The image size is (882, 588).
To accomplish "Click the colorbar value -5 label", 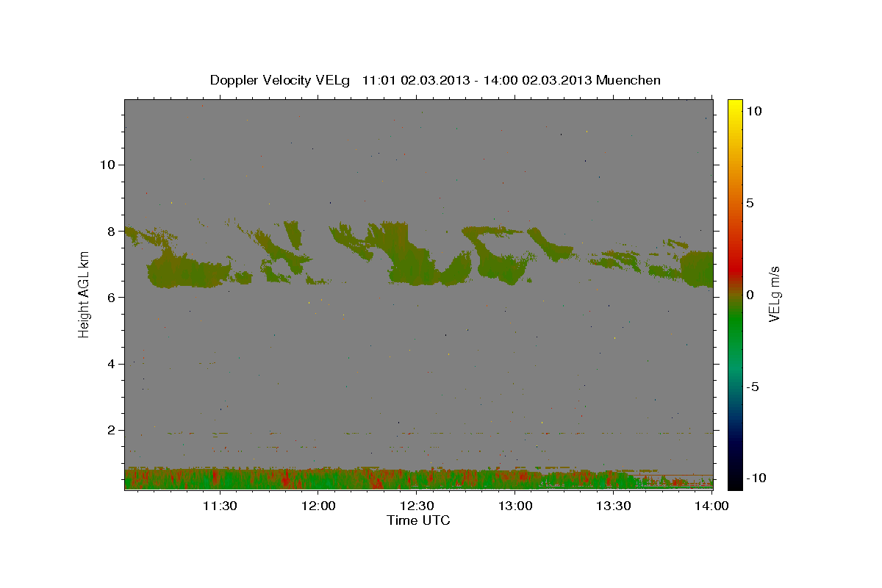I will (x=753, y=387).
